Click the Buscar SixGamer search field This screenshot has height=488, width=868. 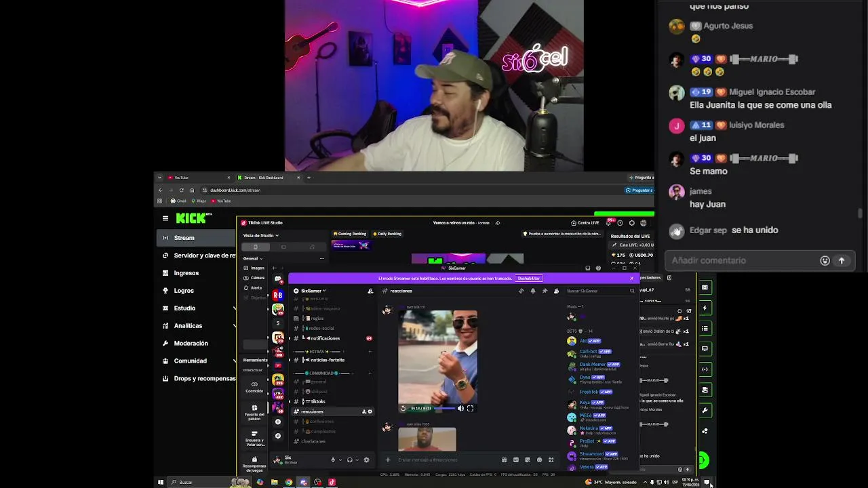(600, 291)
